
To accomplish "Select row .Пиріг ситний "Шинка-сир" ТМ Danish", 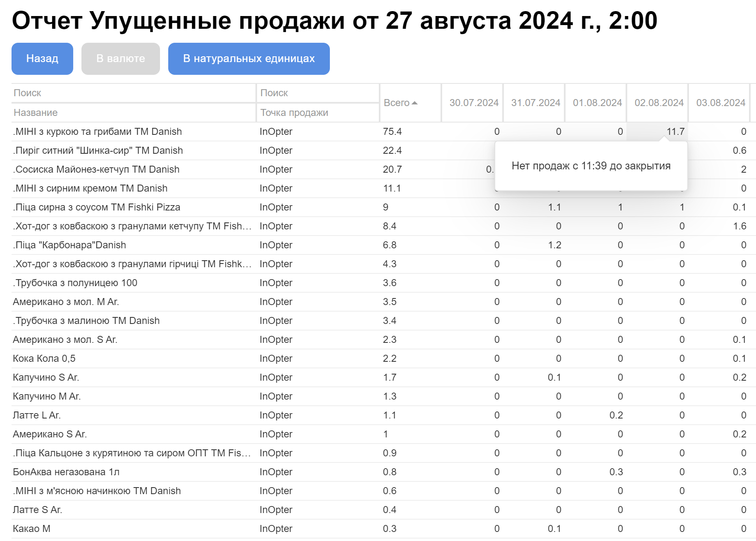I will 383,150.
